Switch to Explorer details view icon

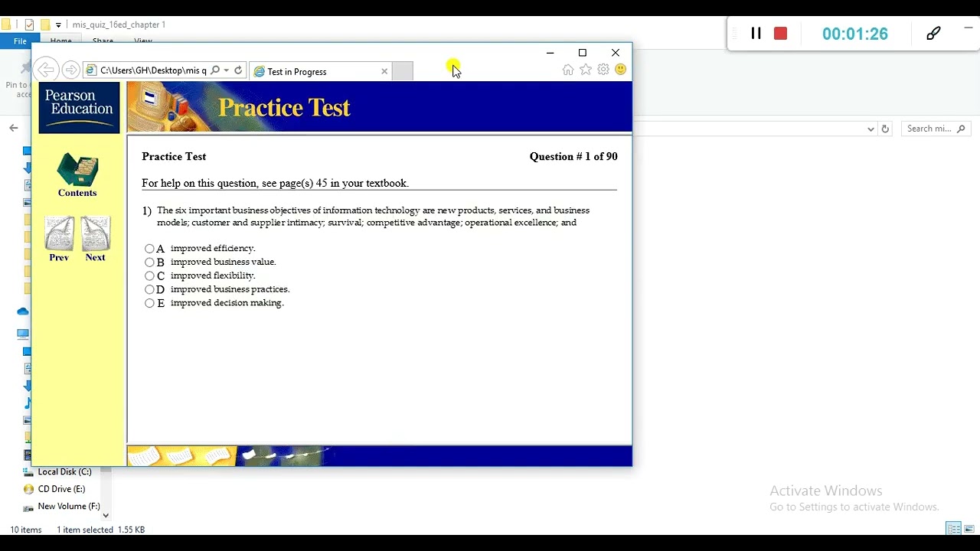point(953,529)
